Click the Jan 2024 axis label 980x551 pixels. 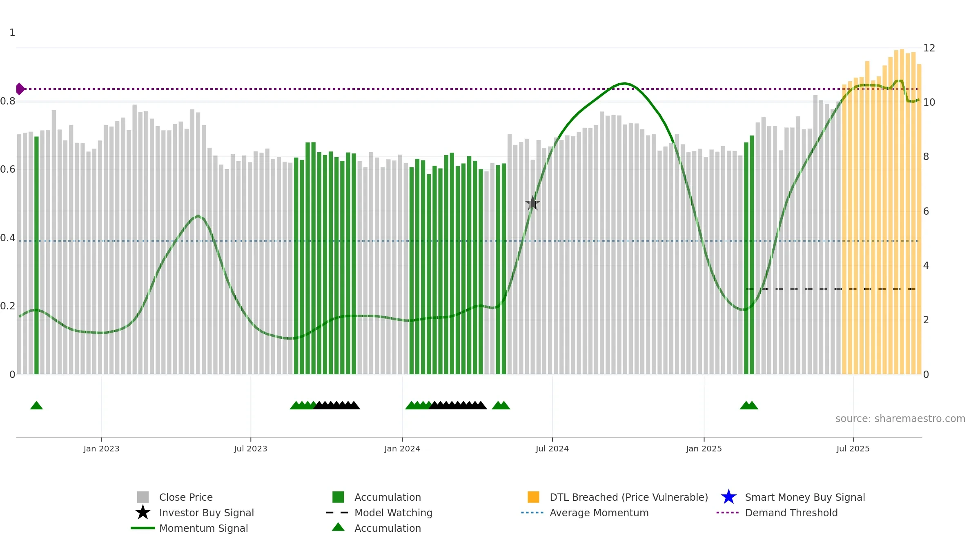402,449
